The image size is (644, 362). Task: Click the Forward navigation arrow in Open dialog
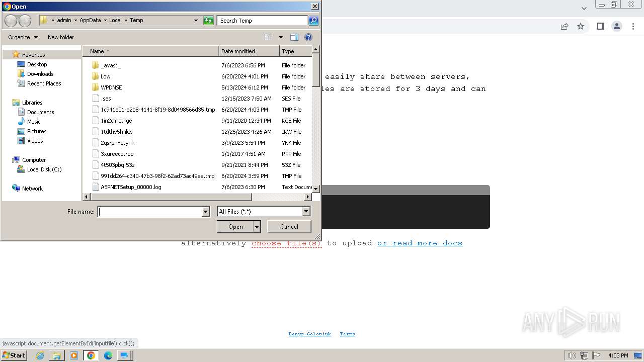25,21
